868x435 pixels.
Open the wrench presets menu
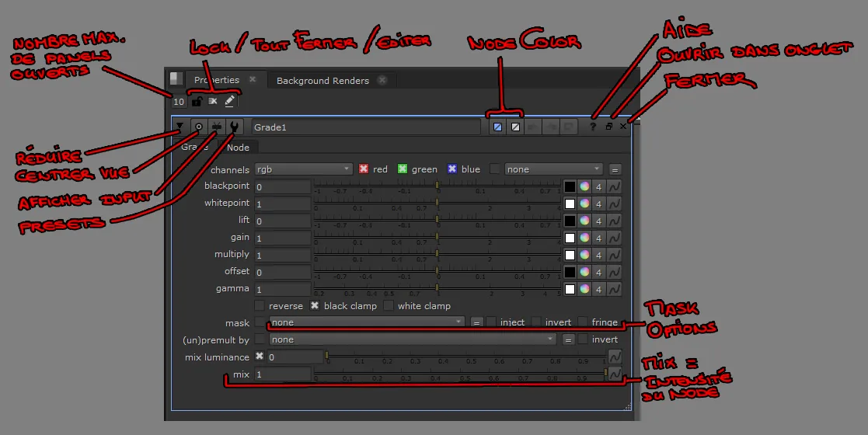click(x=234, y=127)
